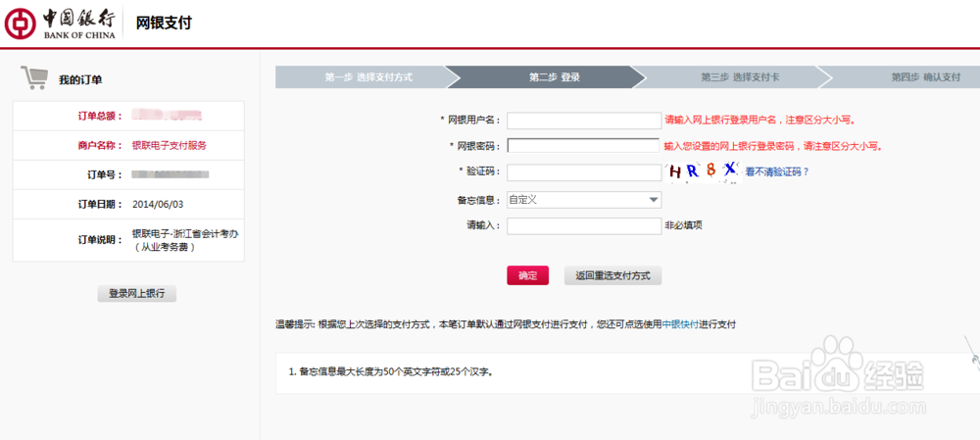Click the shopping cart icon beside 我的订单
Image resolution: width=980 pixels, height=440 pixels.
click(34, 77)
